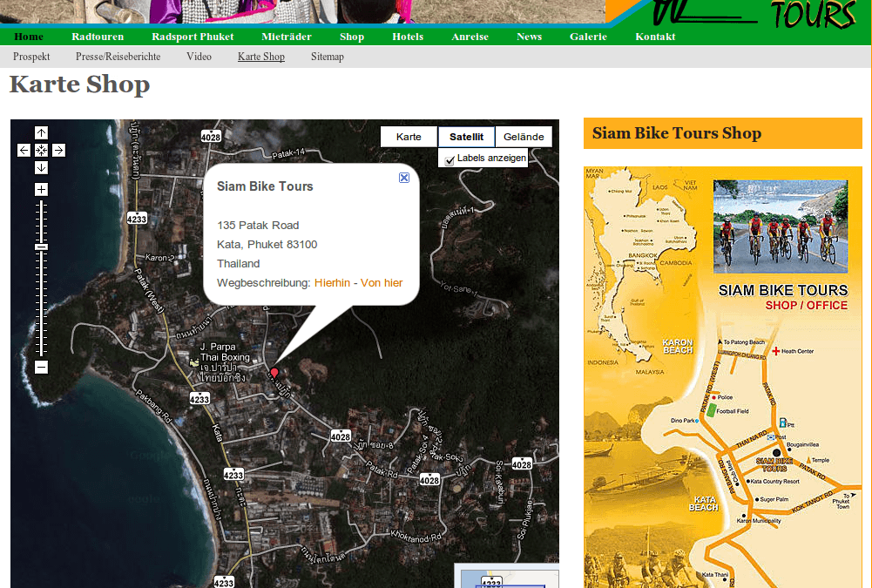Open the Kontakt menu item

tap(656, 37)
